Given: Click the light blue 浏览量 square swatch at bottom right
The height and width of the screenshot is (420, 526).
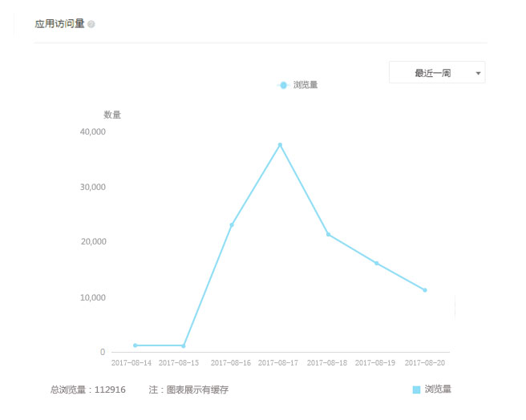Looking at the screenshot, I should [x=416, y=390].
